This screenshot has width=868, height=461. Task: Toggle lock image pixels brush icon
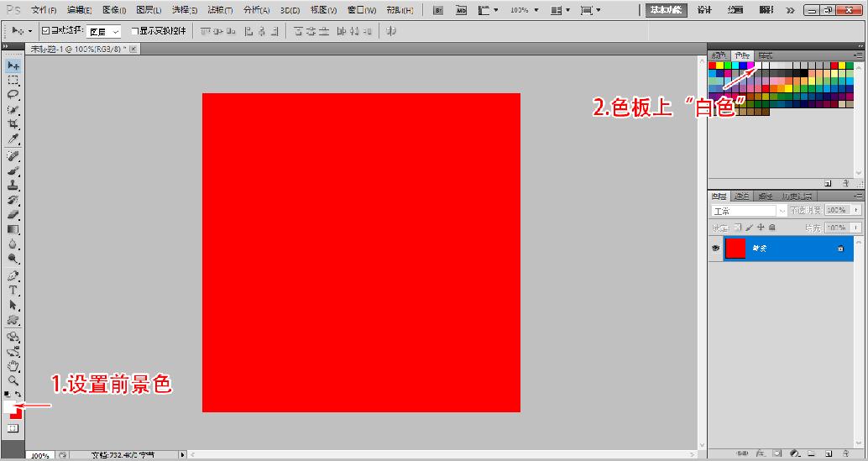(x=750, y=227)
